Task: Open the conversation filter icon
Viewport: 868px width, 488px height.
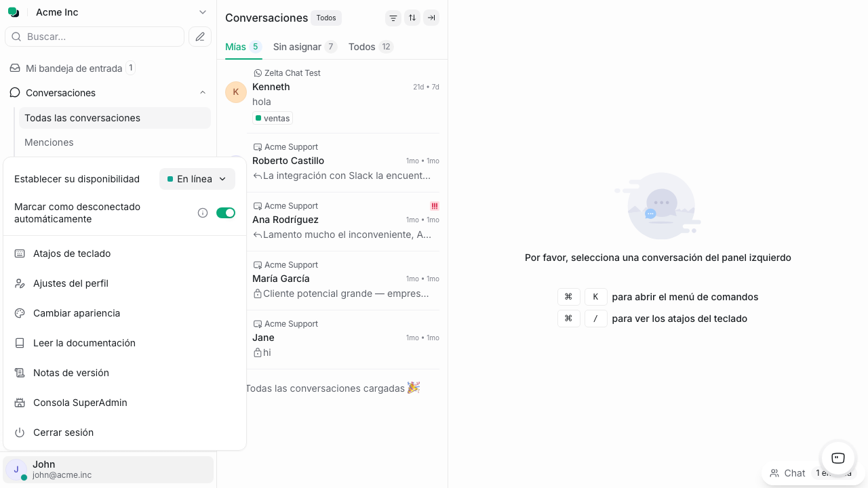Action: [x=393, y=18]
